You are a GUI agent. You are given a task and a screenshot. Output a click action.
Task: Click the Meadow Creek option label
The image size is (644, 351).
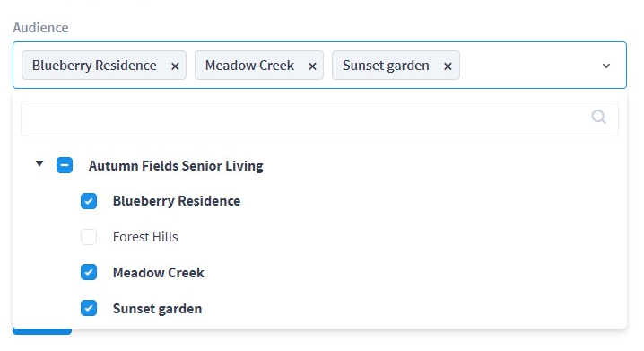[x=159, y=273]
